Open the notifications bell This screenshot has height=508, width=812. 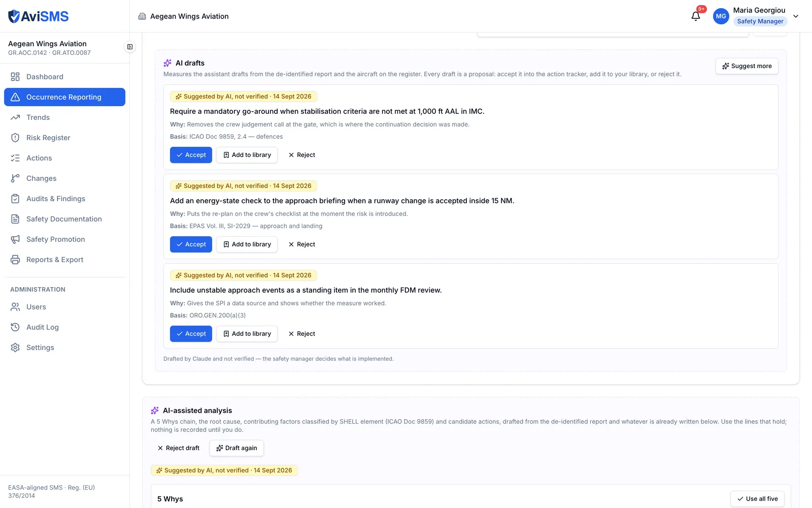click(696, 16)
